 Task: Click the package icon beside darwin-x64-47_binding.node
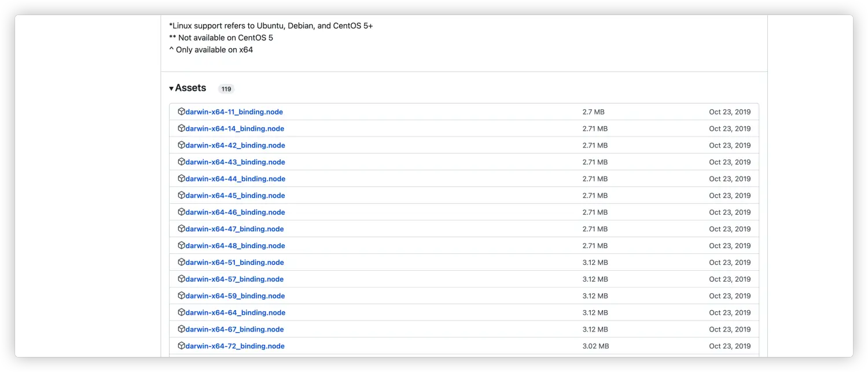[x=181, y=229]
